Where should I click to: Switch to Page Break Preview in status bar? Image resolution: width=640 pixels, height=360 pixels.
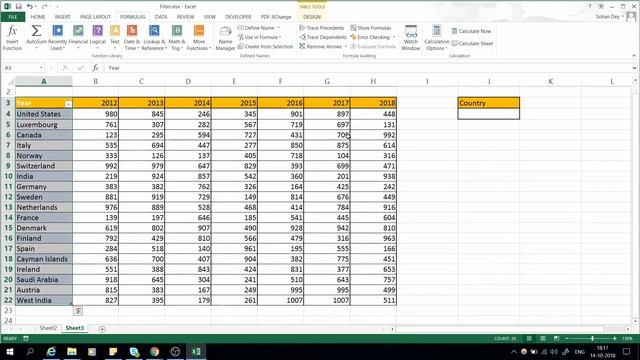(556, 338)
